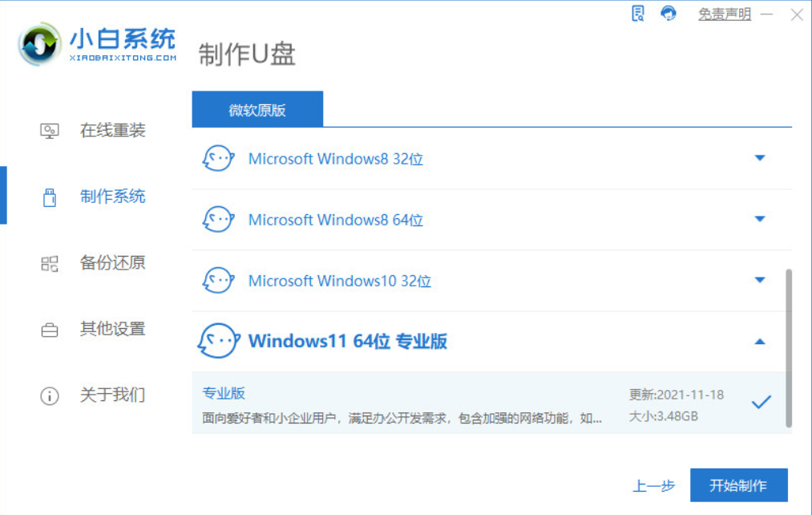Switch to the 微软原版 tab

(x=257, y=109)
